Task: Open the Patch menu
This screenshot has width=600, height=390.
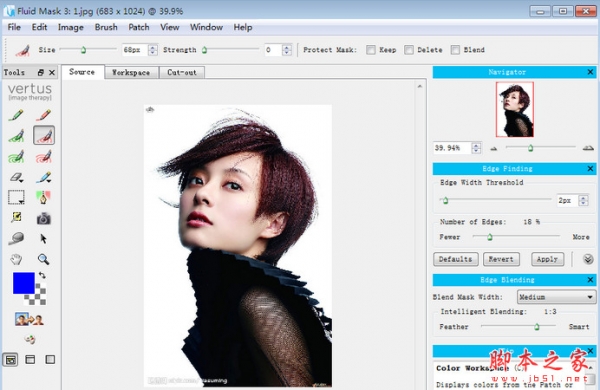Action: click(x=139, y=27)
